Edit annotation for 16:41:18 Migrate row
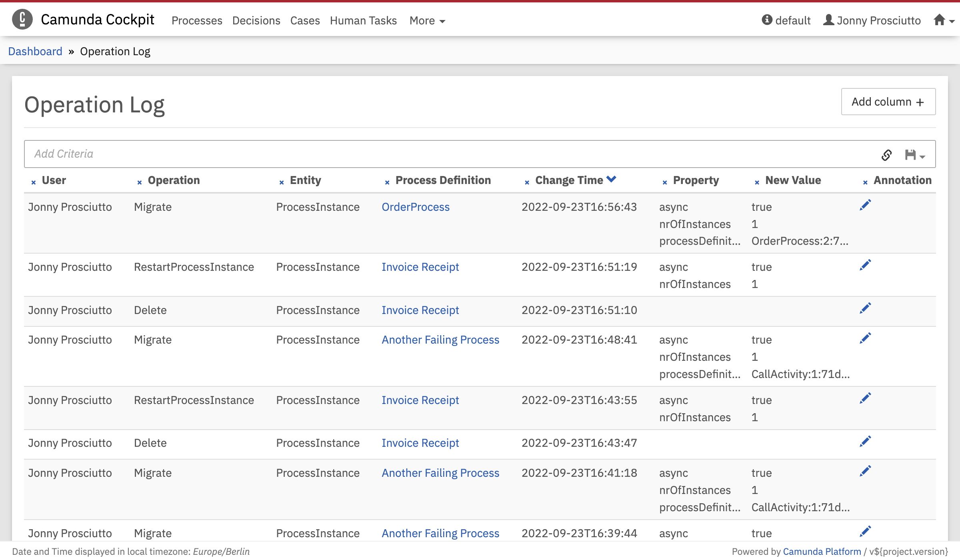Screen dimensions: 960x560 (865, 471)
